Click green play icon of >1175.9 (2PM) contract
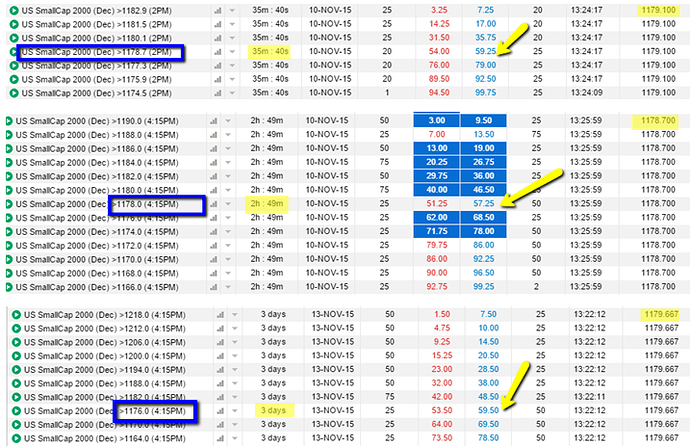Viewport: 690px width, 446px height. coord(14,80)
